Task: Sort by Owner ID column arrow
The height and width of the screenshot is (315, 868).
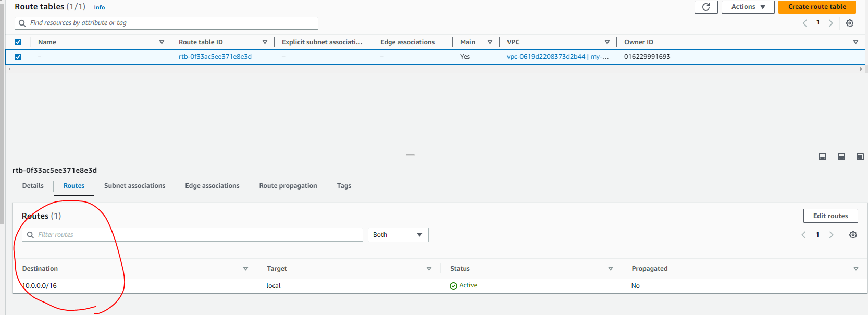Action: coord(855,42)
